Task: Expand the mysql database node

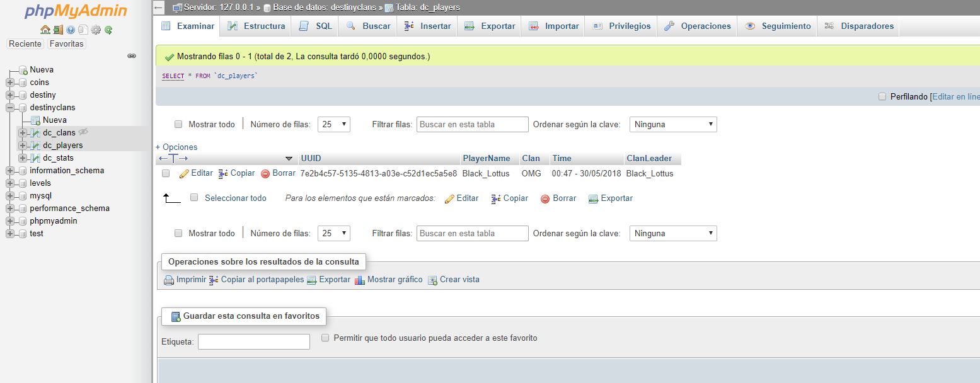Action: pos(9,196)
